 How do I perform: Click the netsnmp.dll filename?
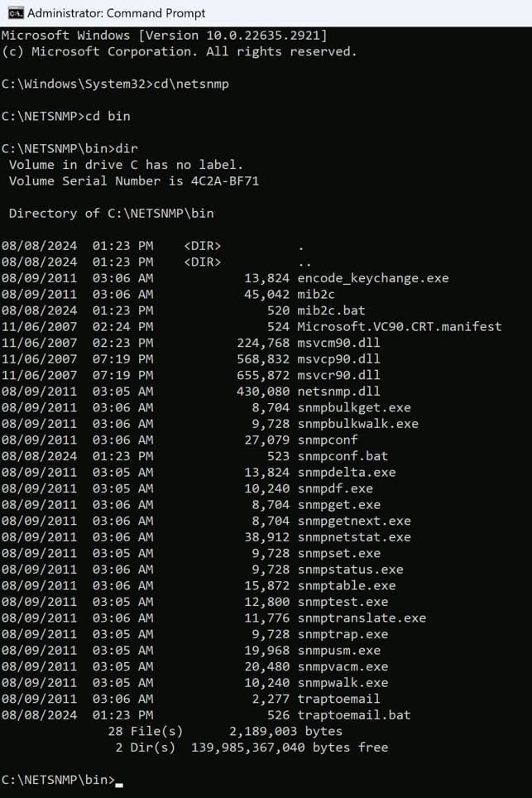(338, 391)
